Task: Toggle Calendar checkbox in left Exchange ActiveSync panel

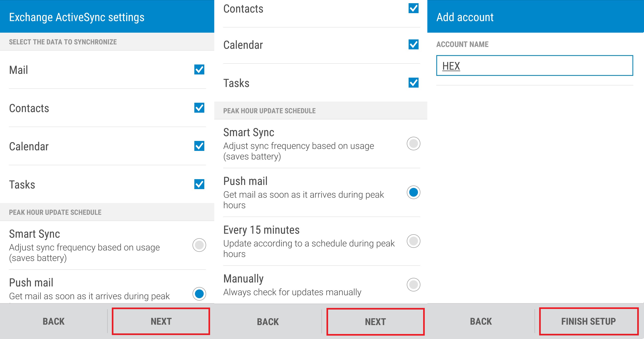Action: point(199,146)
